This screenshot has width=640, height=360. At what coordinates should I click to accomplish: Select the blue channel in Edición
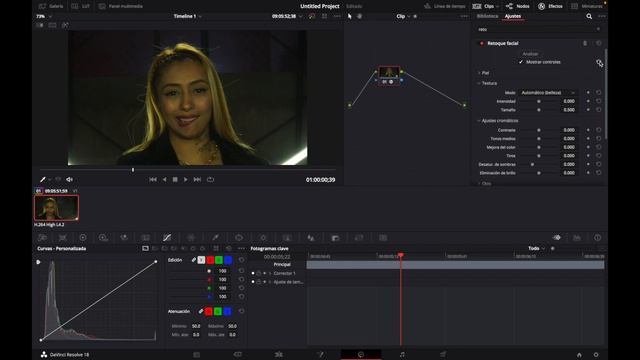click(x=228, y=260)
